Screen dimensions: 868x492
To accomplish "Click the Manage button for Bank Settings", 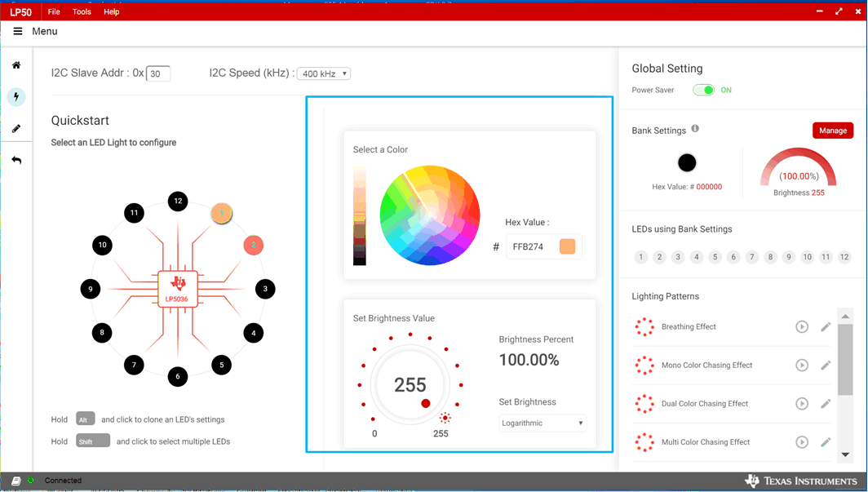I will [x=833, y=130].
